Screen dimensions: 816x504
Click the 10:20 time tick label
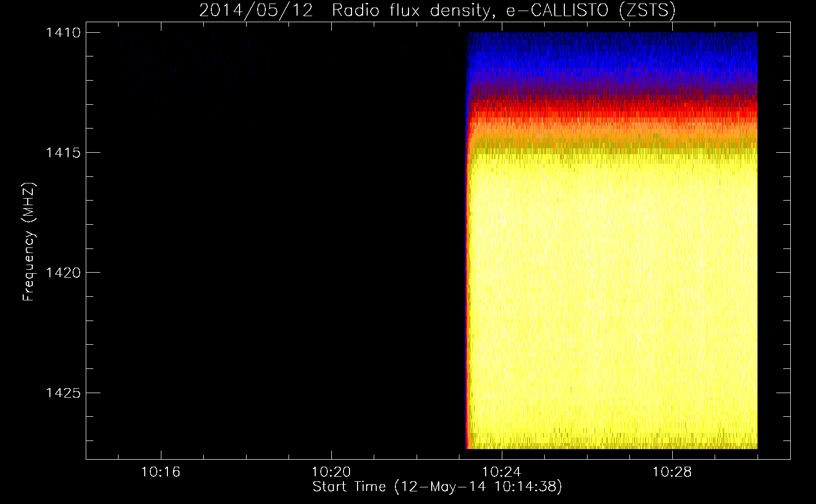331,472
